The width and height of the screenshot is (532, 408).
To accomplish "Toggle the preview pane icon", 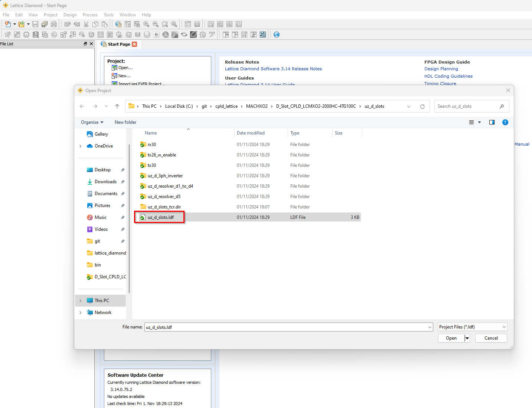I will [492, 122].
